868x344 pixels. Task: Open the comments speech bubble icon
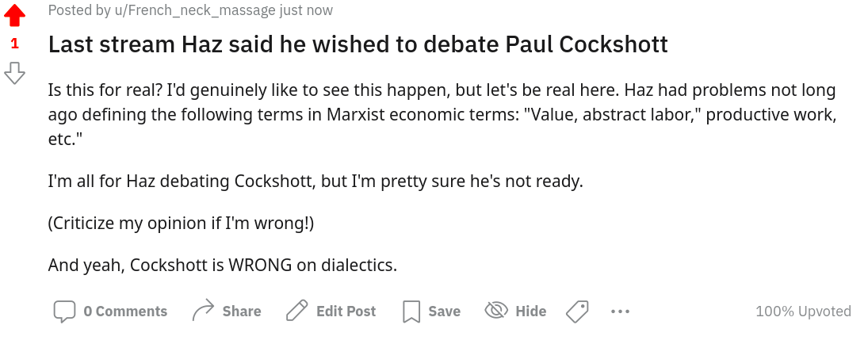64,312
